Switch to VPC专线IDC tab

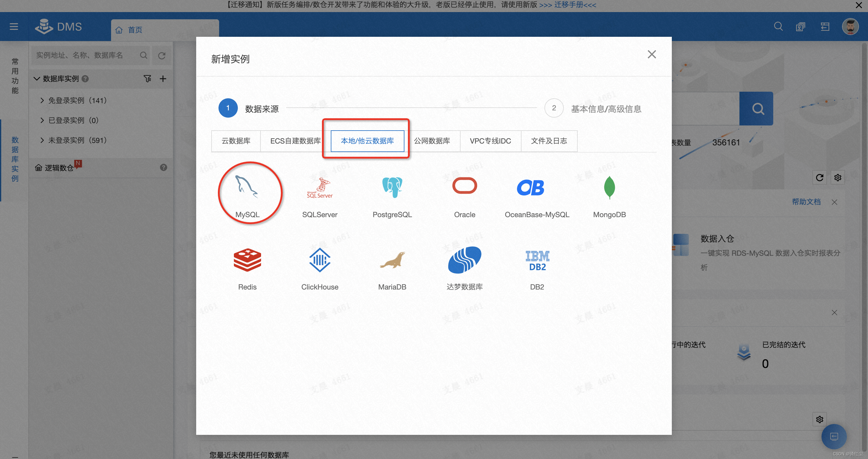point(490,141)
